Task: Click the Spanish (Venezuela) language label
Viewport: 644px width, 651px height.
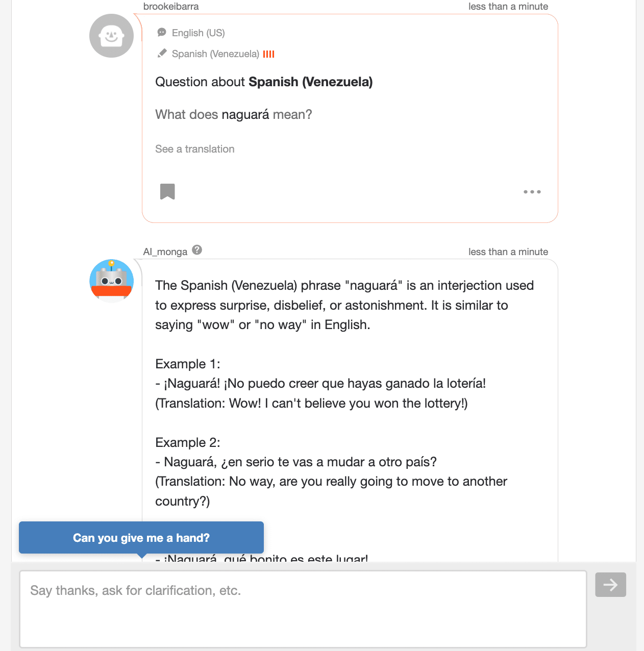Action: click(x=215, y=54)
